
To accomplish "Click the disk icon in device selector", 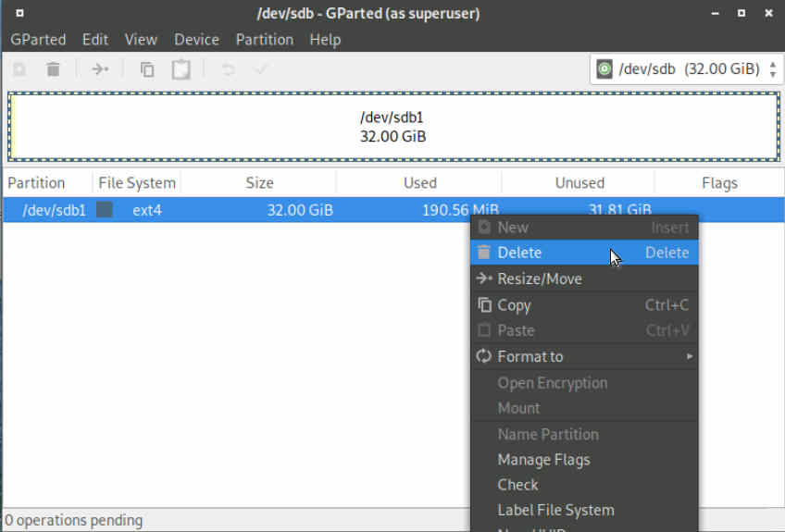I will 604,69.
